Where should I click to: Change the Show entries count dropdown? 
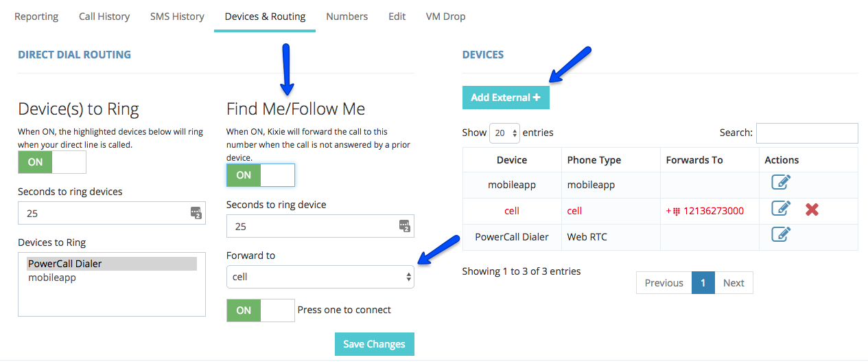click(x=504, y=133)
